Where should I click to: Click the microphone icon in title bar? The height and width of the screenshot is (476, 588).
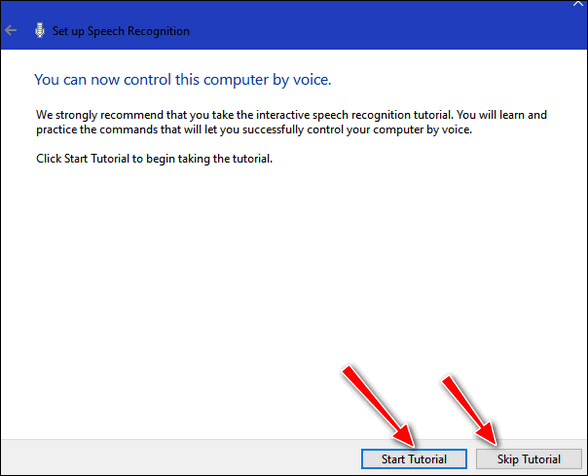39,30
